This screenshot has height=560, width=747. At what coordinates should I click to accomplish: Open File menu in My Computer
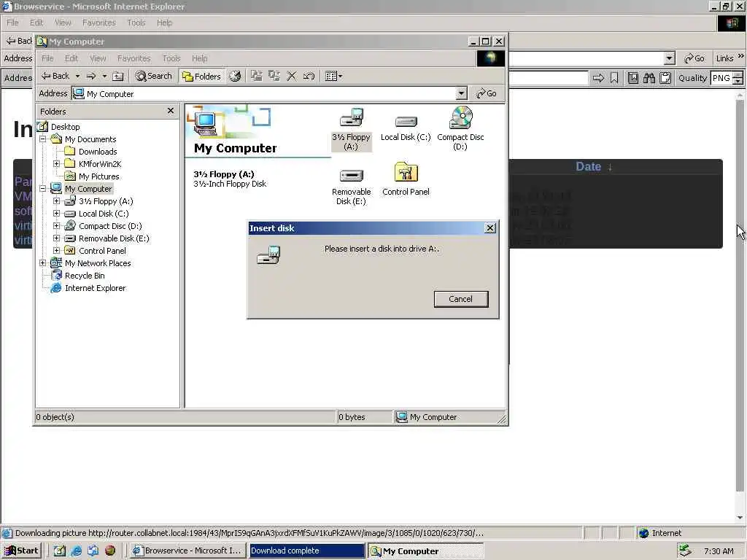tap(47, 58)
